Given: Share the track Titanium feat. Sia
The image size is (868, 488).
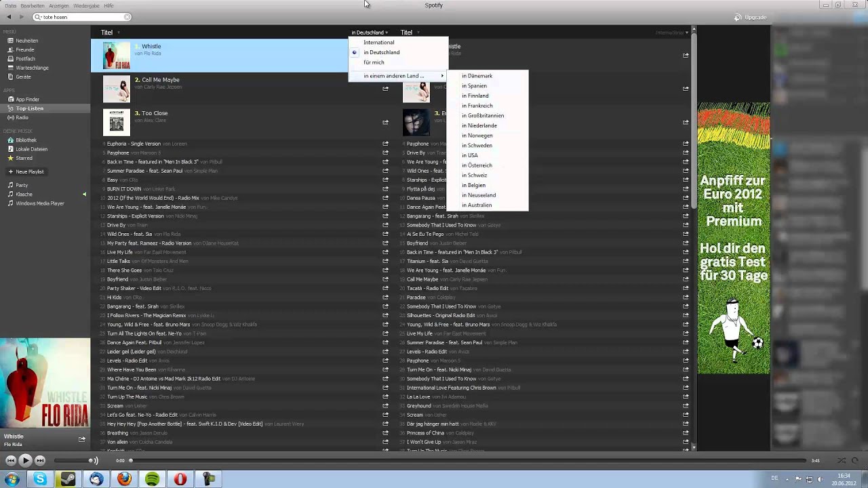Looking at the screenshot, I should tap(686, 261).
